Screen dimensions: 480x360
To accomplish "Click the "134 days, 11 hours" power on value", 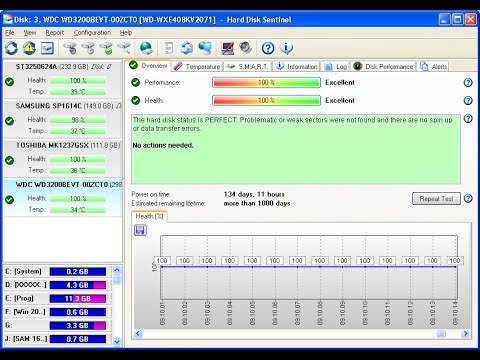I will tap(254, 194).
